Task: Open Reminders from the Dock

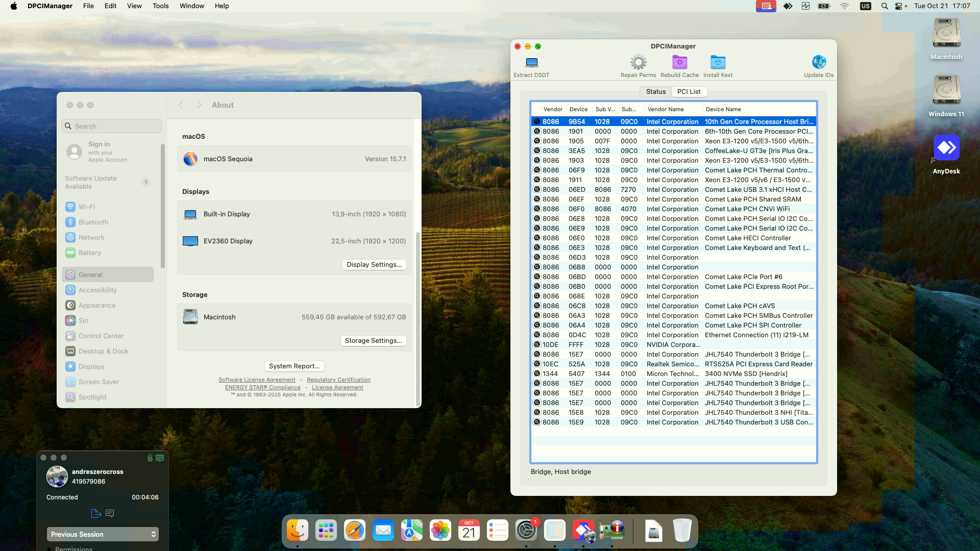Action: point(497,531)
